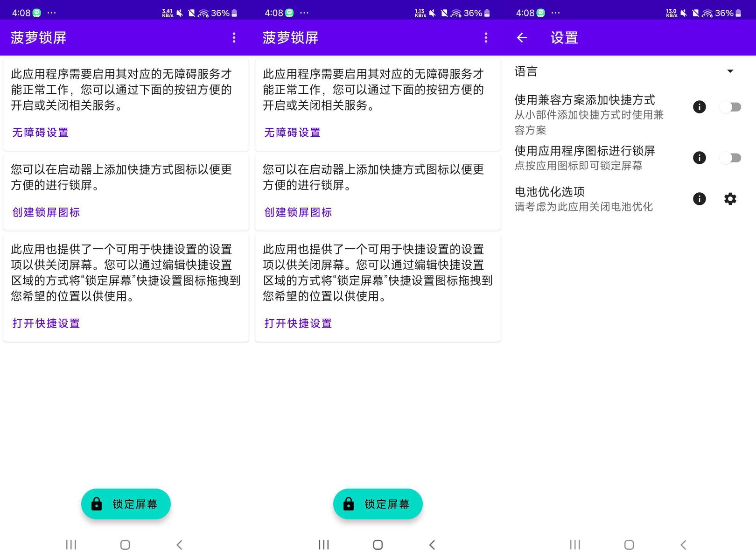Tap back nav button, left screen

(x=179, y=545)
